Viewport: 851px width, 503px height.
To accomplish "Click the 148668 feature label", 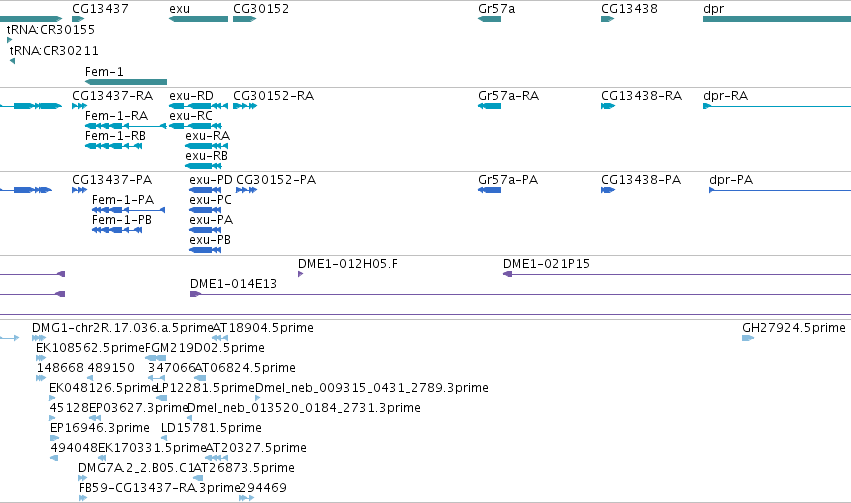I will (x=60, y=368).
